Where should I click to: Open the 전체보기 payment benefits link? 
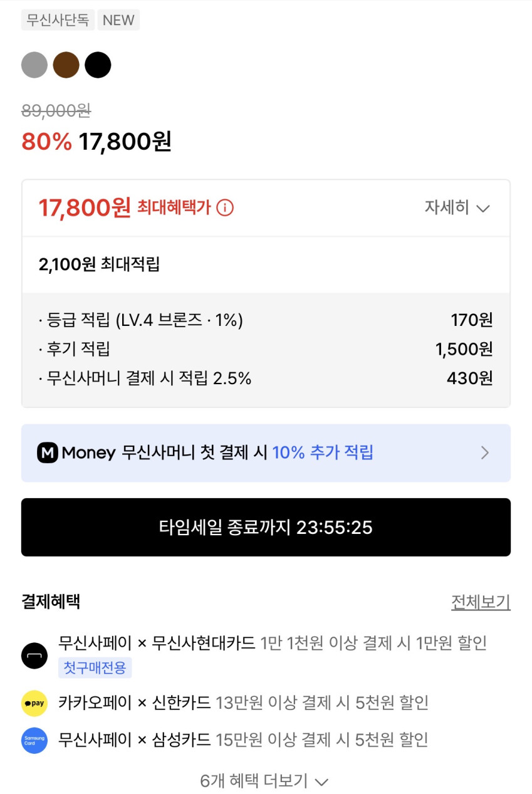pyautogui.click(x=481, y=602)
